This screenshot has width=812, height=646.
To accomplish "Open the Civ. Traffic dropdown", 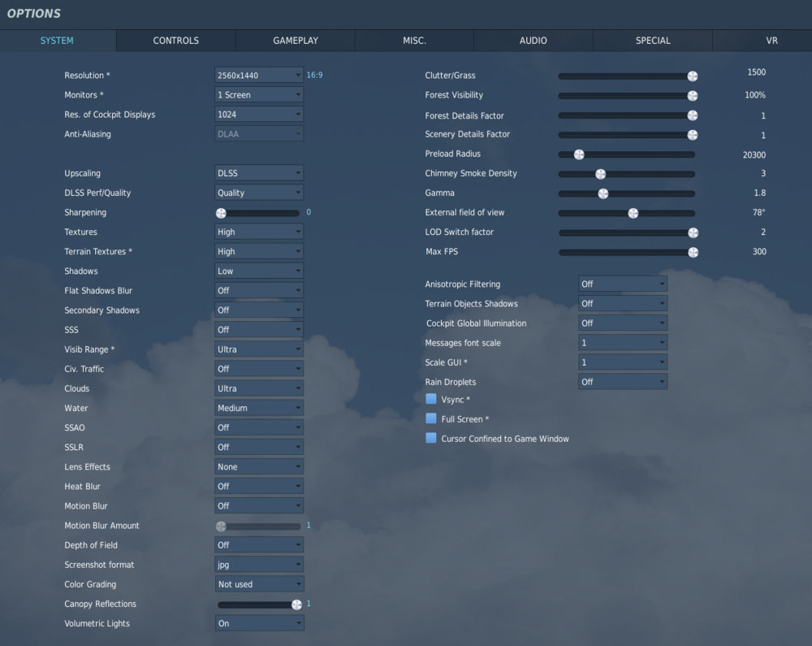I will point(259,369).
